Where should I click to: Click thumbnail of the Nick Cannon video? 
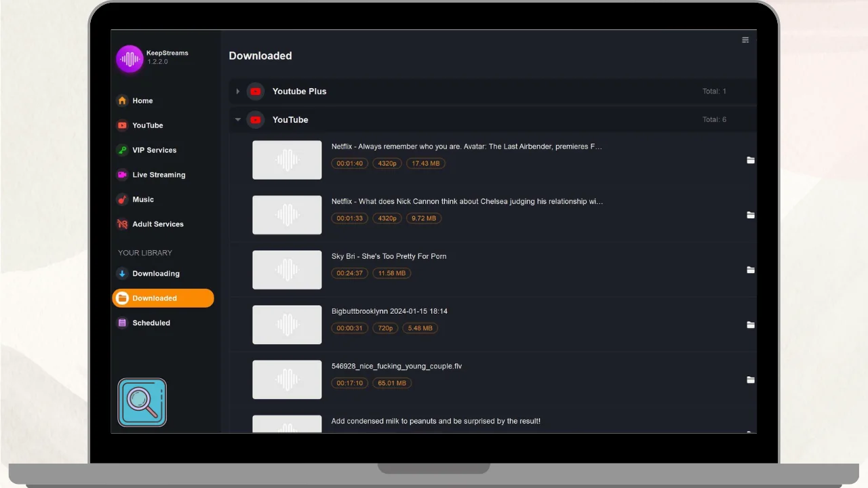point(287,215)
